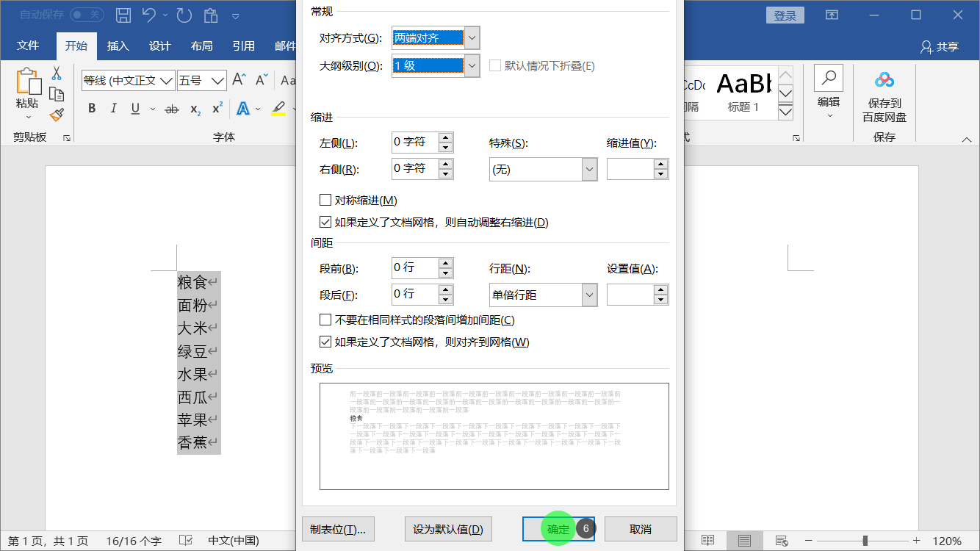980x551 pixels.
Task: Click the clipboard icon in quick access toolbar
Action: tap(212, 15)
